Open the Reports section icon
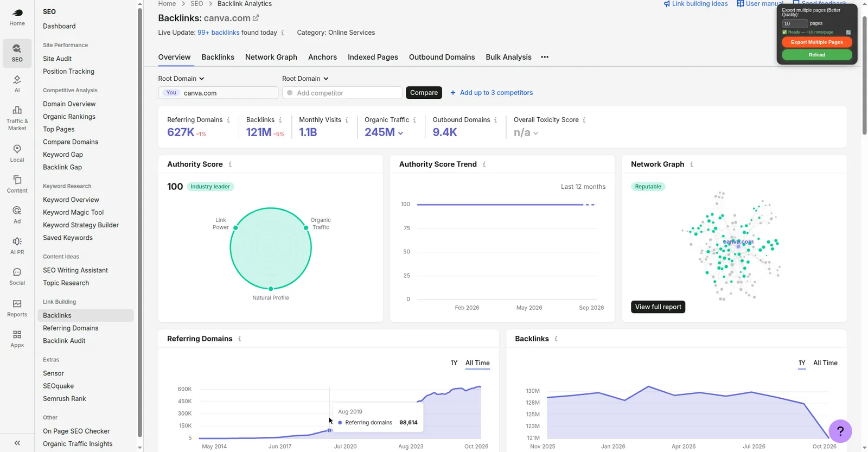 pos(17,304)
